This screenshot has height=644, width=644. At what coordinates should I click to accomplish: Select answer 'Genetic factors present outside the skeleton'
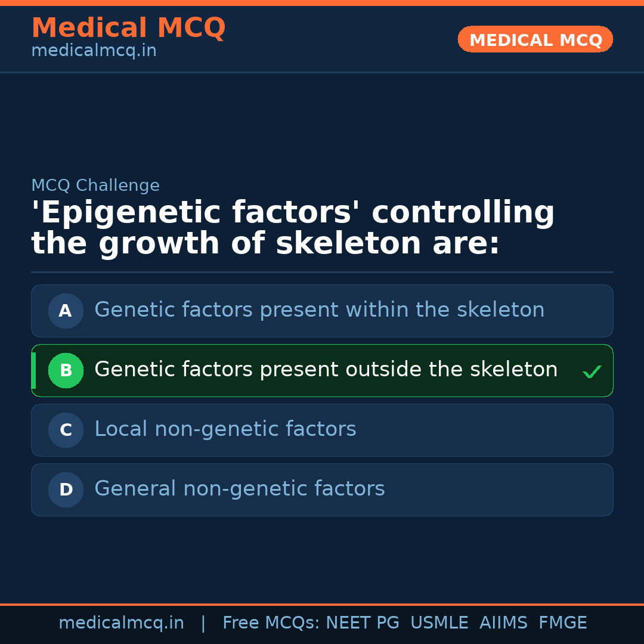326,370
